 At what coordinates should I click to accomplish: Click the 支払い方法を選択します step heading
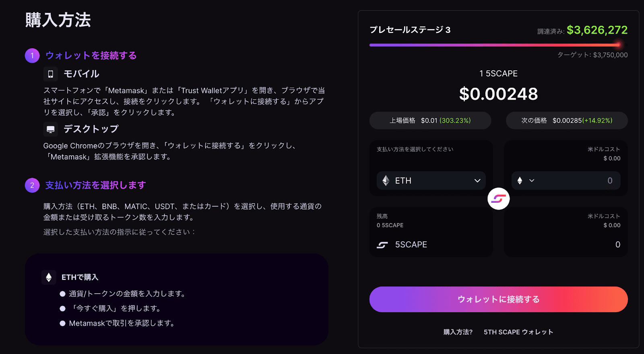[x=95, y=185]
